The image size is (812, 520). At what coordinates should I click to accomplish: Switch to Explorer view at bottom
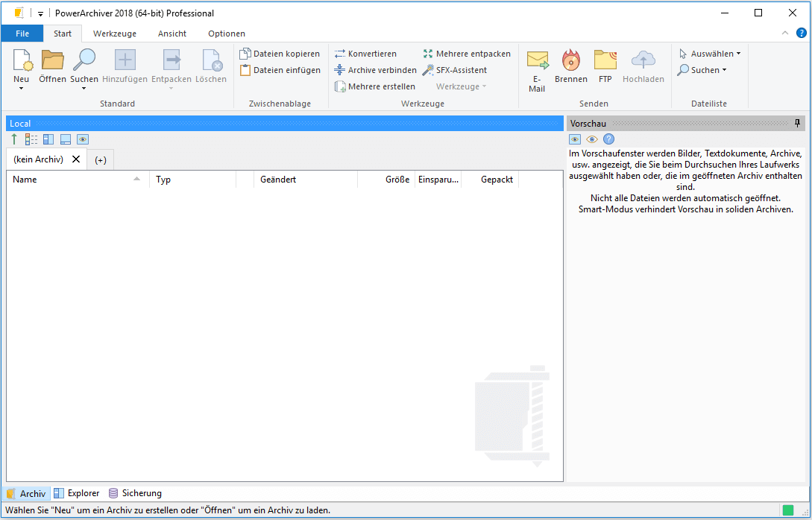[x=76, y=493]
